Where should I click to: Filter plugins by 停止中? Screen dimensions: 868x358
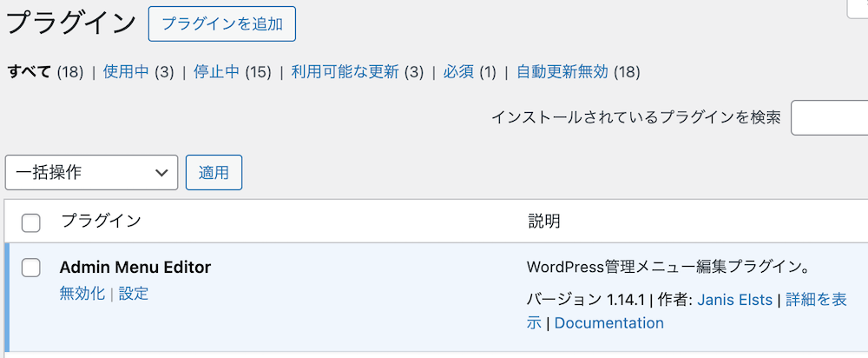pyautogui.click(x=216, y=72)
